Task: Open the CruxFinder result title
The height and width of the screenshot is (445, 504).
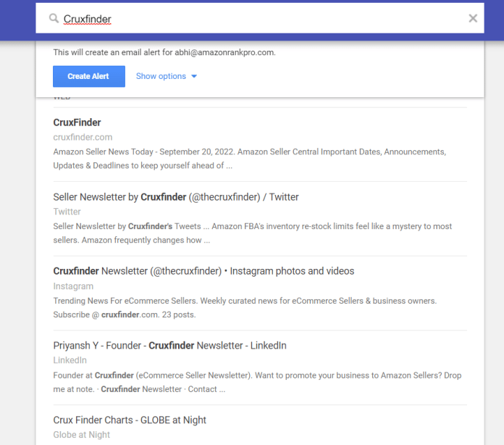Action: (77, 122)
